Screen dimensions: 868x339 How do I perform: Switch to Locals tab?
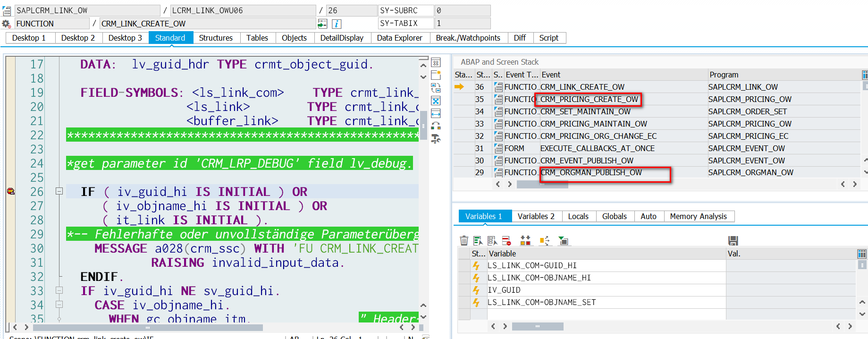(x=578, y=216)
